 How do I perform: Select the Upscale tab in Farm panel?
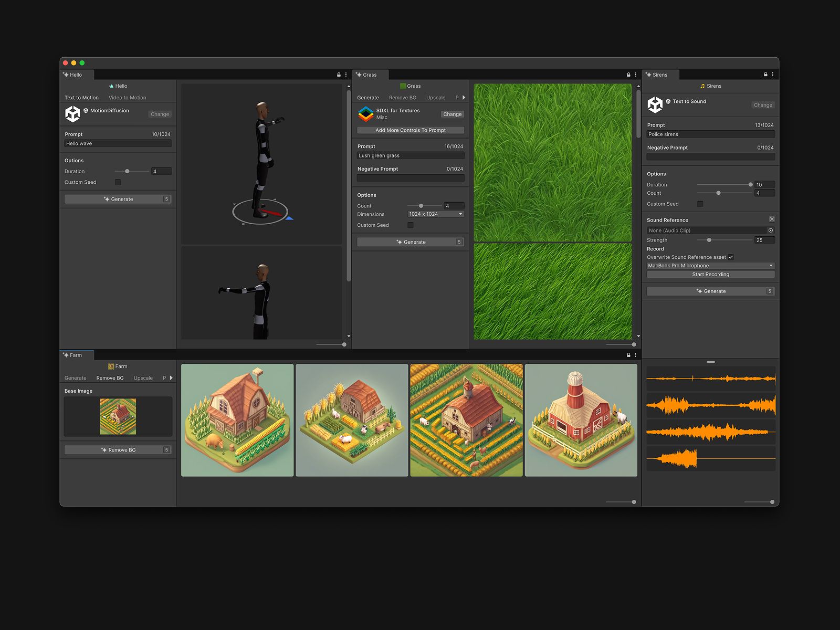pyautogui.click(x=143, y=378)
